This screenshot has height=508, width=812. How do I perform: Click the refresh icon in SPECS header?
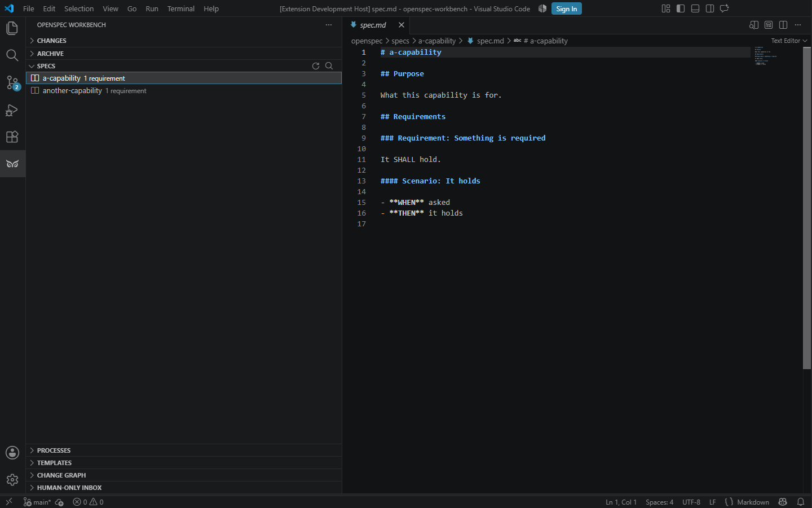pos(316,66)
